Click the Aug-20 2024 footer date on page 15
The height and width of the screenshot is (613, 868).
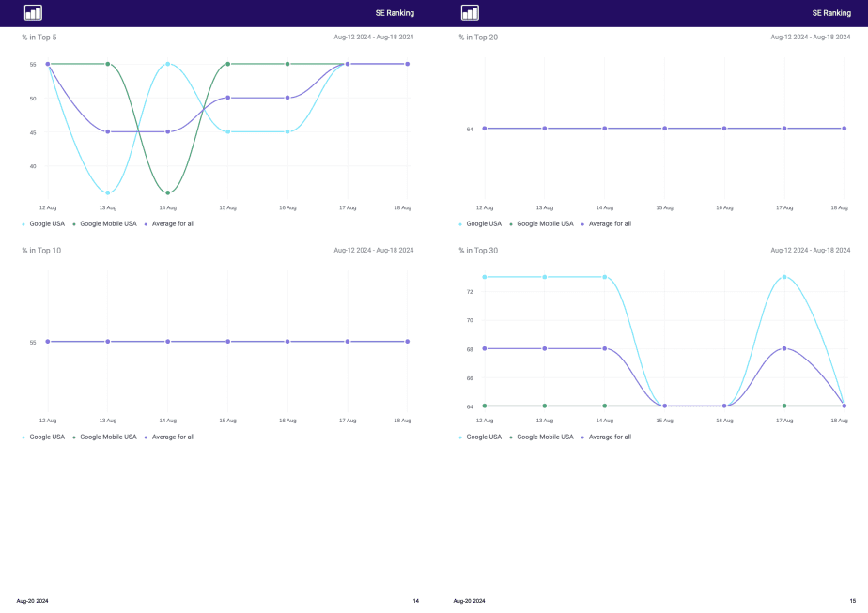tap(469, 600)
